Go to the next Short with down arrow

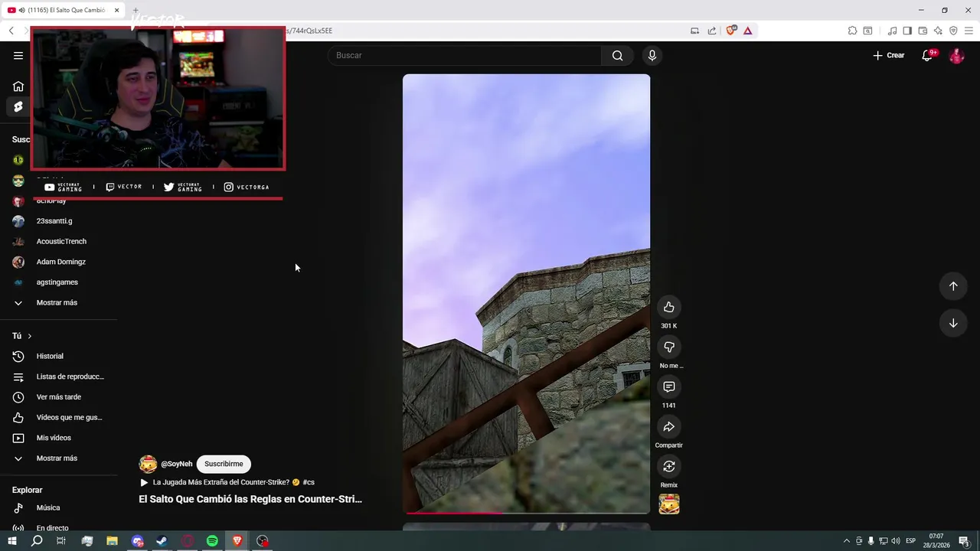coord(953,323)
